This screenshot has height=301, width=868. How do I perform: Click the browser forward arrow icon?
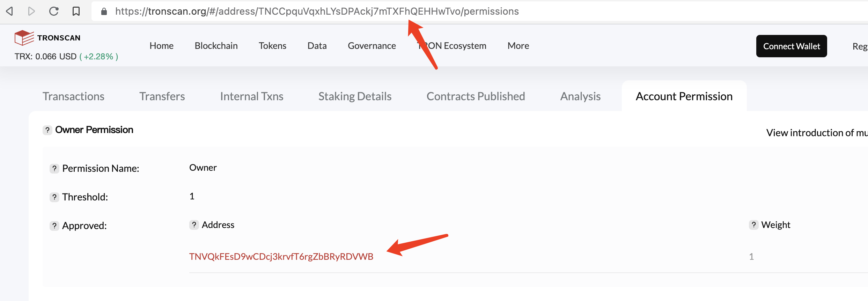pos(31,12)
